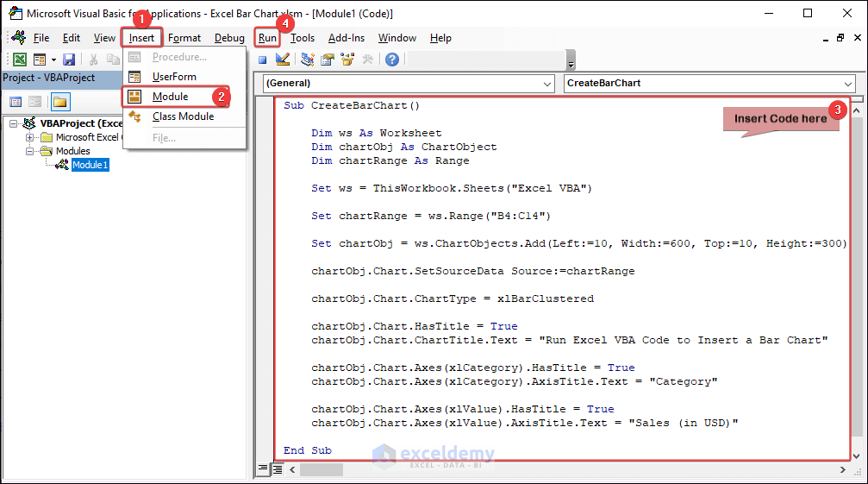This screenshot has width=868, height=484.
Task: Click vertical scrollbar down arrow
Action: pos(857,456)
